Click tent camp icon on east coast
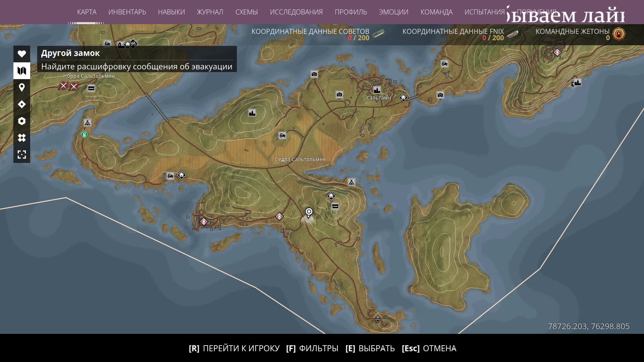 pos(351,182)
